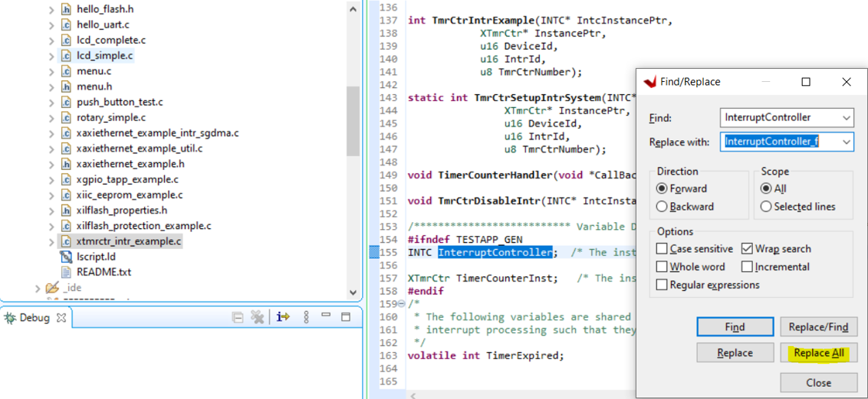The width and height of the screenshot is (868, 399).
Task: Click the Find button
Action: click(x=735, y=327)
